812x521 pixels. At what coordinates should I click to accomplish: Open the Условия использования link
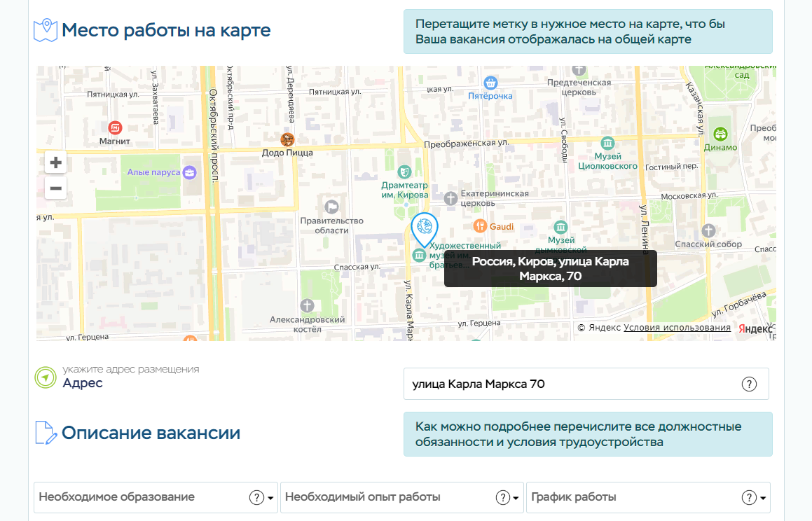677,328
